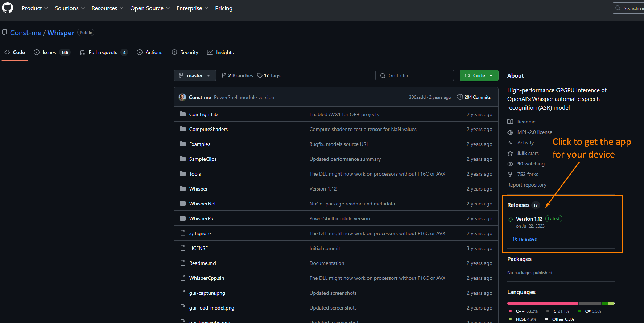Expand the Product menu in header
The width and height of the screenshot is (644, 323).
[34, 8]
